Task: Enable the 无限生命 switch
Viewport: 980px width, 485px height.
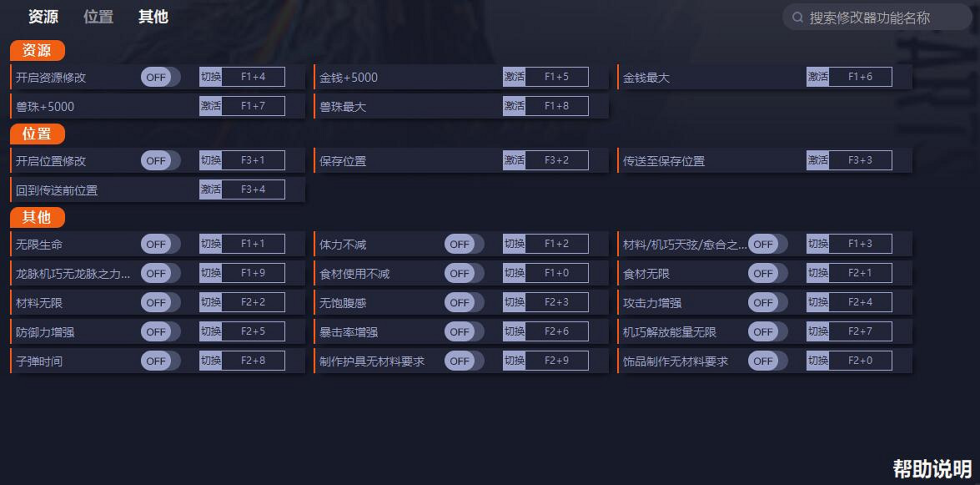Action: (x=158, y=244)
